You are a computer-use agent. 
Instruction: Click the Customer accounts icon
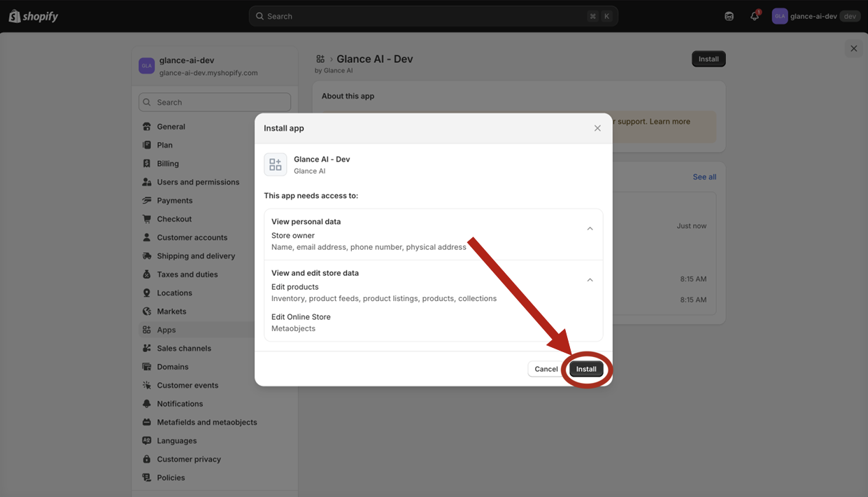147,237
